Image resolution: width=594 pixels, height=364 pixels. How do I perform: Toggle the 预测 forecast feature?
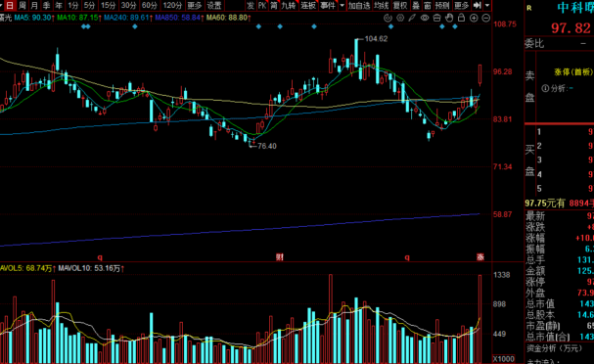click(x=442, y=5)
